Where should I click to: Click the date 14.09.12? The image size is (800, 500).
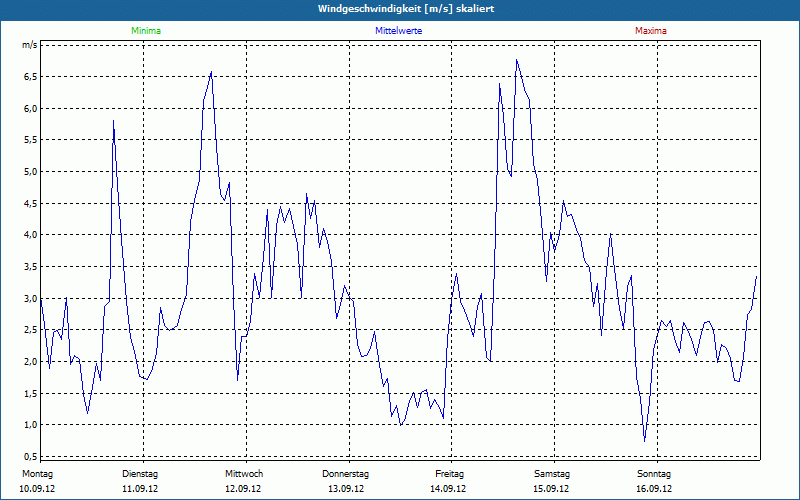448,489
